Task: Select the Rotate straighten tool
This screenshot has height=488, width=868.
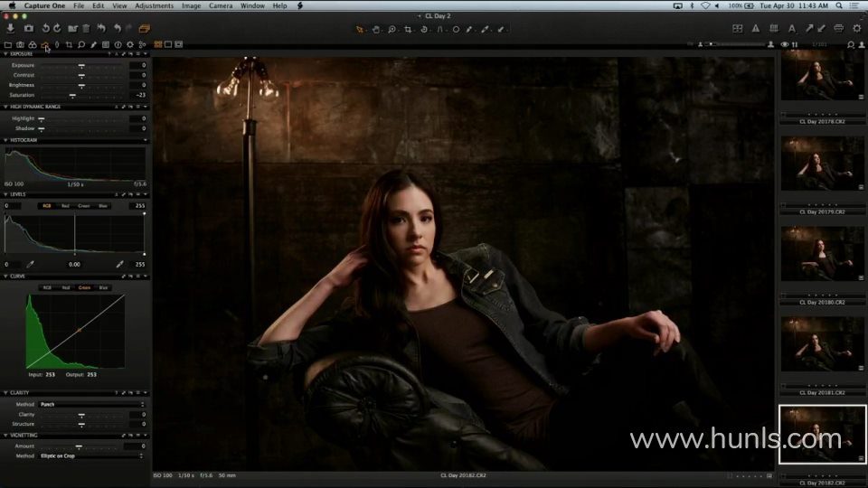Action: pos(424,29)
